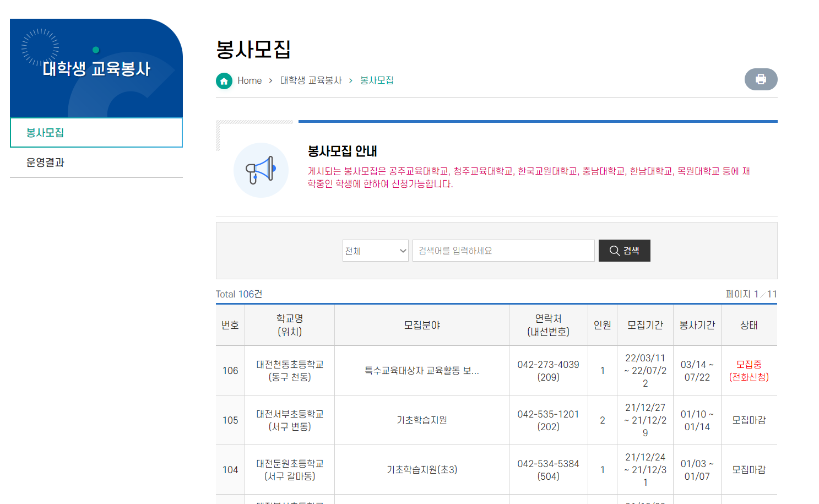Open the 기초학습지원 posting in row 105
Screen dimensions: 819x504
421,420
